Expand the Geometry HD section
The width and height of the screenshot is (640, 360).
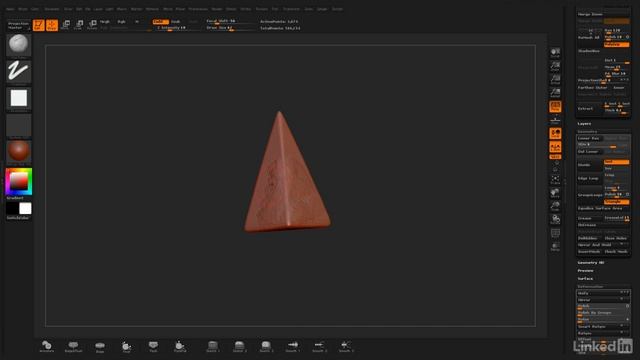point(591,263)
